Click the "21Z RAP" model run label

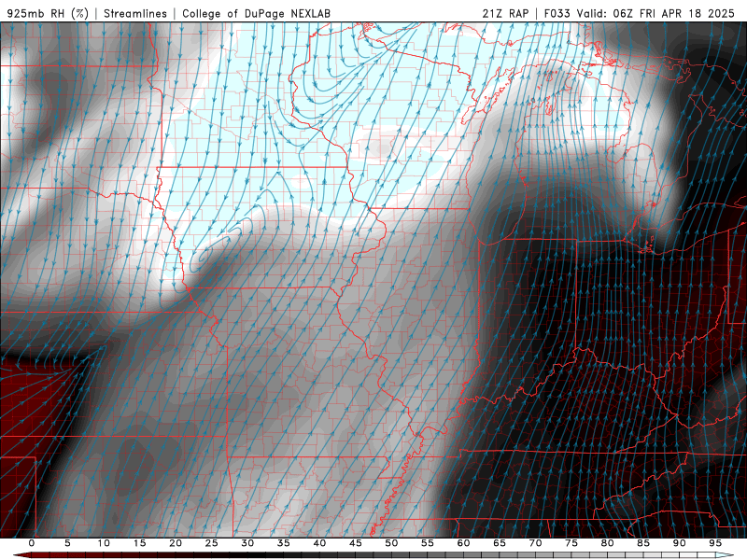pyautogui.click(x=505, y=13)
